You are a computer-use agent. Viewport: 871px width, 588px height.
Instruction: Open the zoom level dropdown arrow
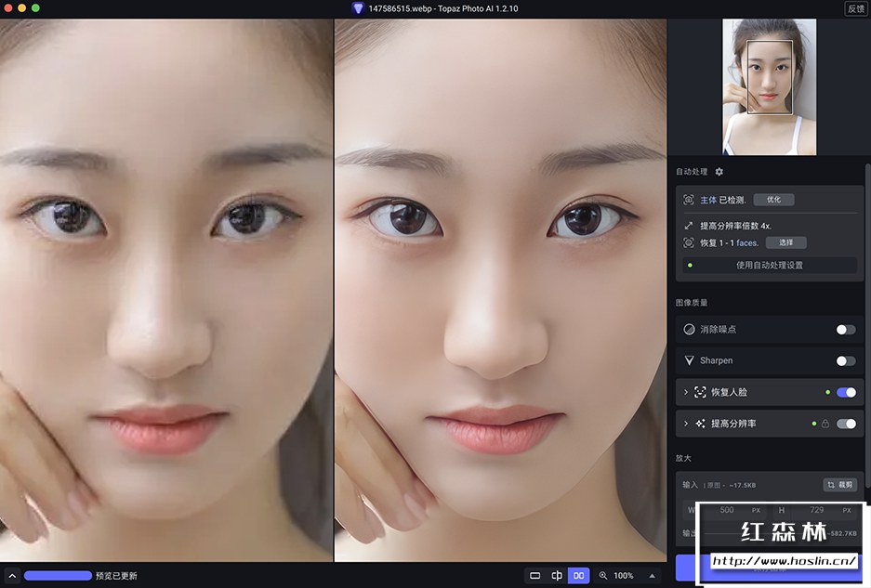[x=652, y=576]
